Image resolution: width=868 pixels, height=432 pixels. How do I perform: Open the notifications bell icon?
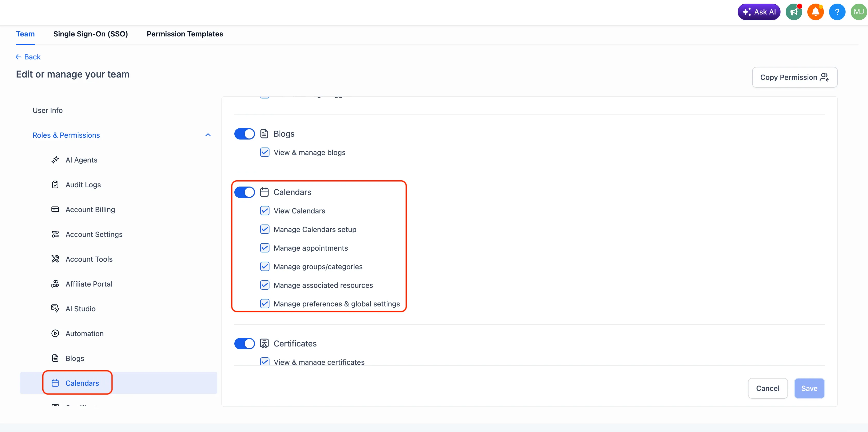coord(815,12)
